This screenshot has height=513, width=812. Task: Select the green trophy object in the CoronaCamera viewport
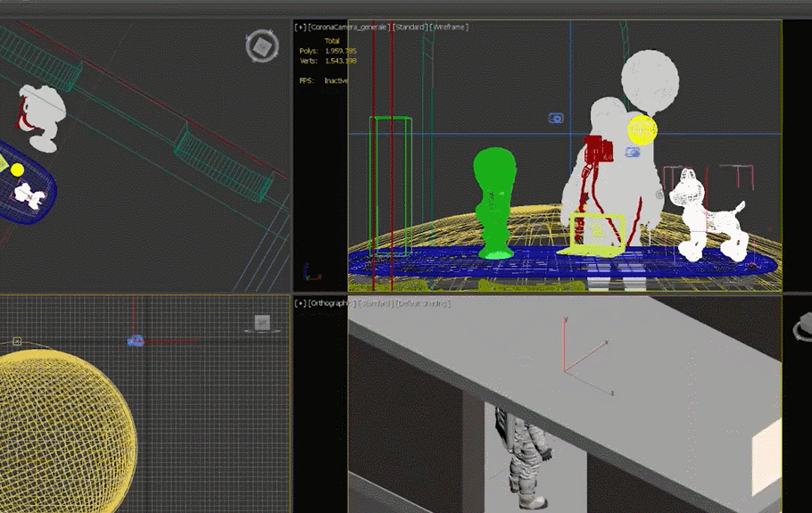494,203
